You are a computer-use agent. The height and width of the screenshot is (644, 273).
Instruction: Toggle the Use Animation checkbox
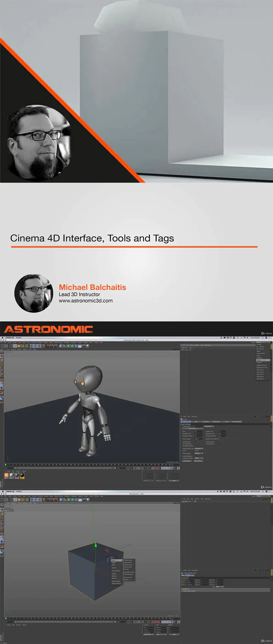tap(195, 442)
